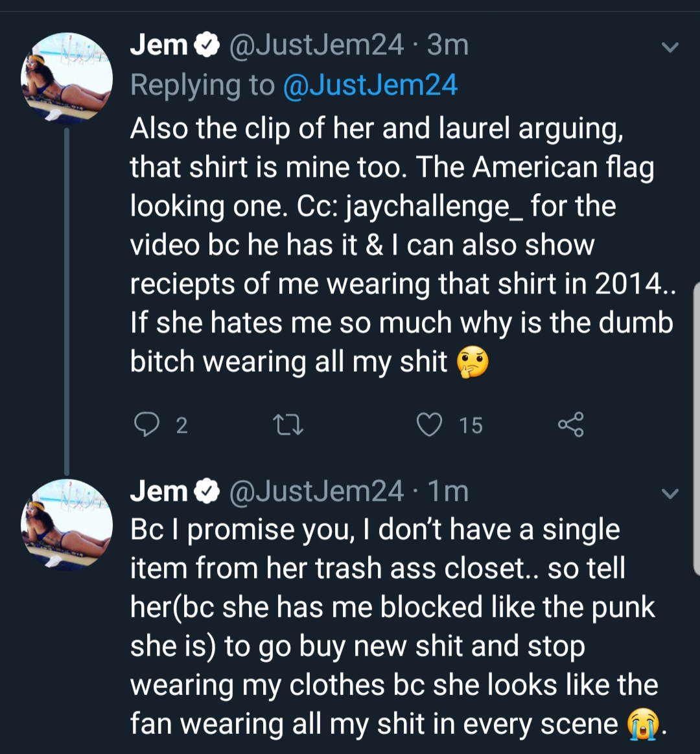Screen dimensions: 700x754
Task: Click the Jem display name on 1m tweet
Action: [x=159, y=491]
